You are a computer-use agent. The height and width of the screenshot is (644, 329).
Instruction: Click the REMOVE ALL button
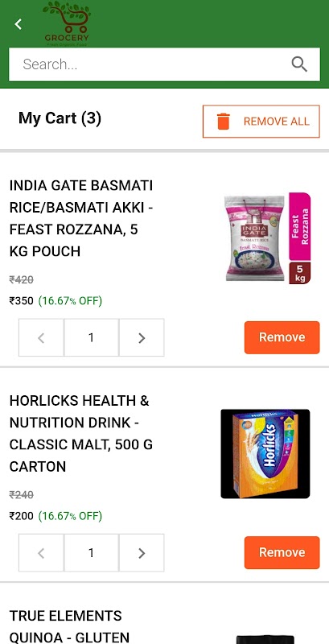(261, 122)
